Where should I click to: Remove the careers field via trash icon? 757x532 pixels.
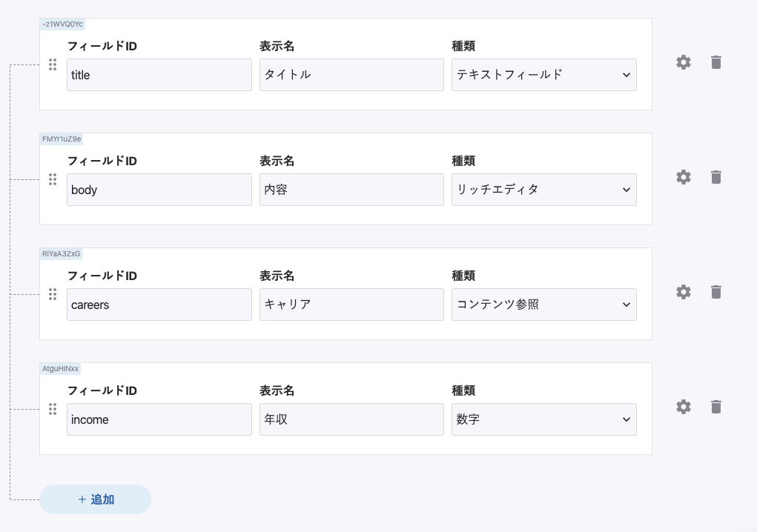(x=715, y=292)
